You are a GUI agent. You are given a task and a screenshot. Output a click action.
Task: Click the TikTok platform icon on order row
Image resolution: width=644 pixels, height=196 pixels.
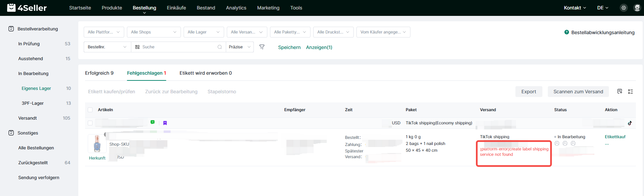(630, 123)
